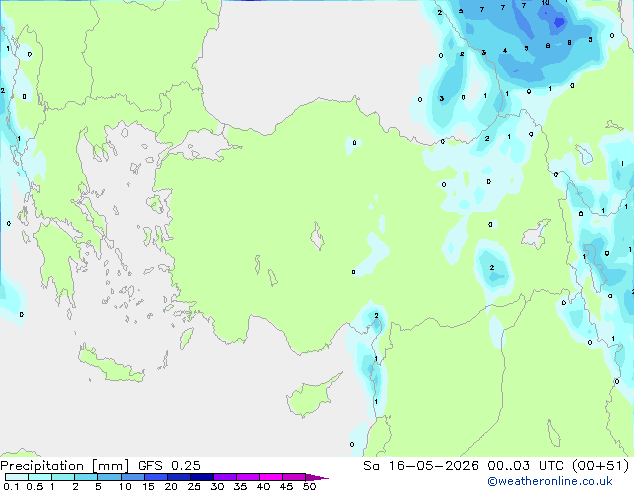This screenshot has height=490, width=634.
Task: Select legend swatch between 0.1 and 0.5
Action: pyautogui.click(x=17, y=477)
